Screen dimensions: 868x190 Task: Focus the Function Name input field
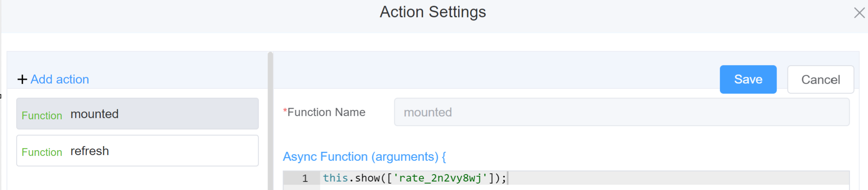[x=621, y=112]
